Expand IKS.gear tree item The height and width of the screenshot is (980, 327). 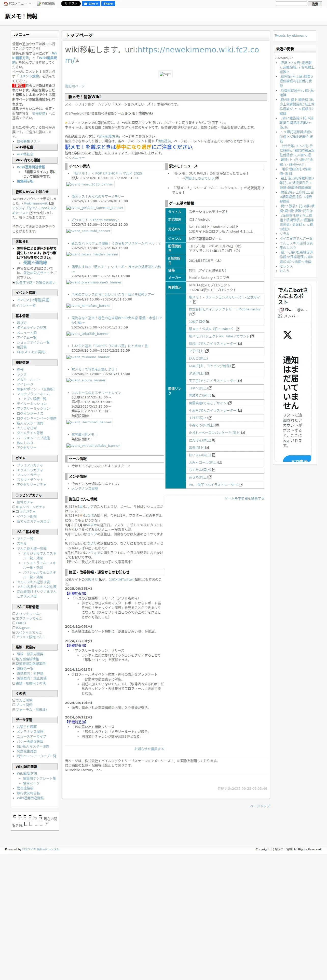(14, 628)
